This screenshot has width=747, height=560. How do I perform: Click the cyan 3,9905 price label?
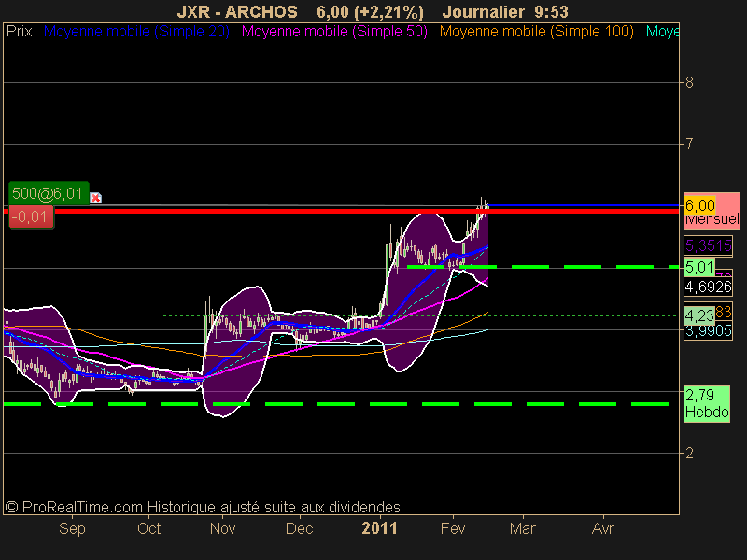click(708, 330)
